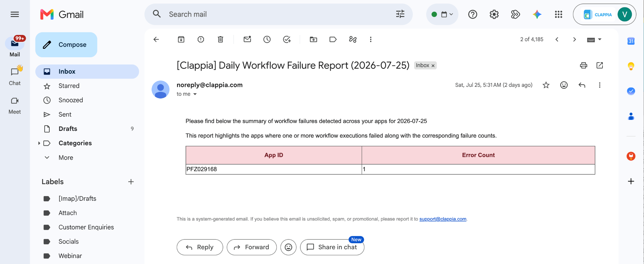Image resolution: width=644 pixels, height=264 pixels.
Task: Expand the Categories section
Action: tap(39, 143)
